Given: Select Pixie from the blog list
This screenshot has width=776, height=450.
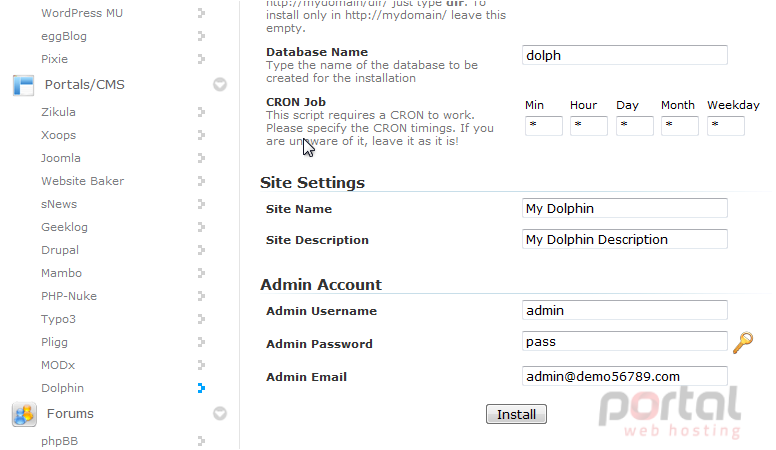Looking at the screenshot, I should click(x=54, y=59).
